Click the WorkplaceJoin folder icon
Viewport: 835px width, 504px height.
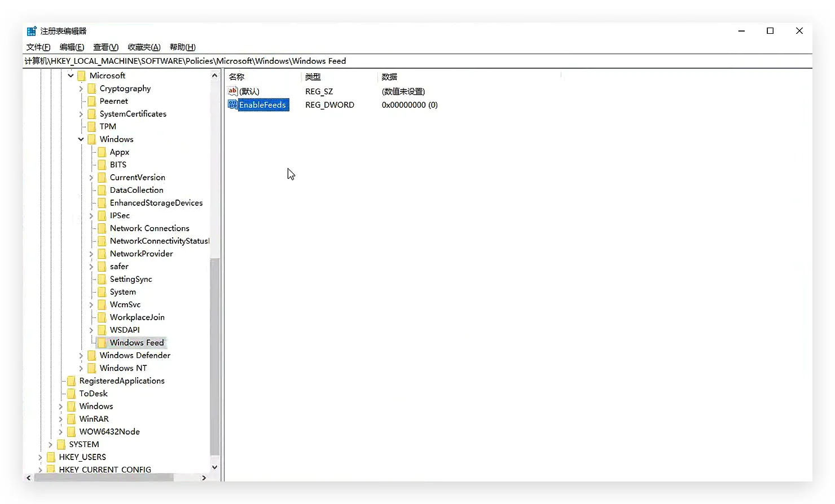coord(102,317)
